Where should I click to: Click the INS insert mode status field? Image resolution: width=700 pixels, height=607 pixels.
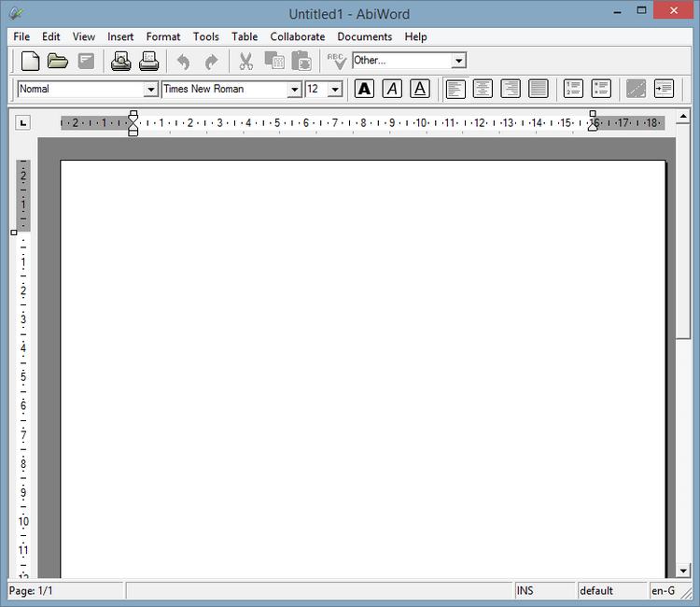tap(543, 590)
